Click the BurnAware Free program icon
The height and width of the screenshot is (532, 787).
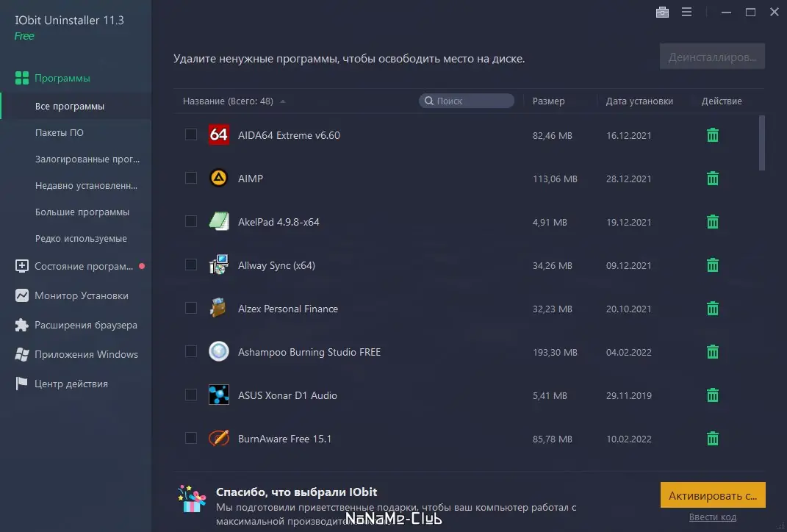click(x=219, y=438)
